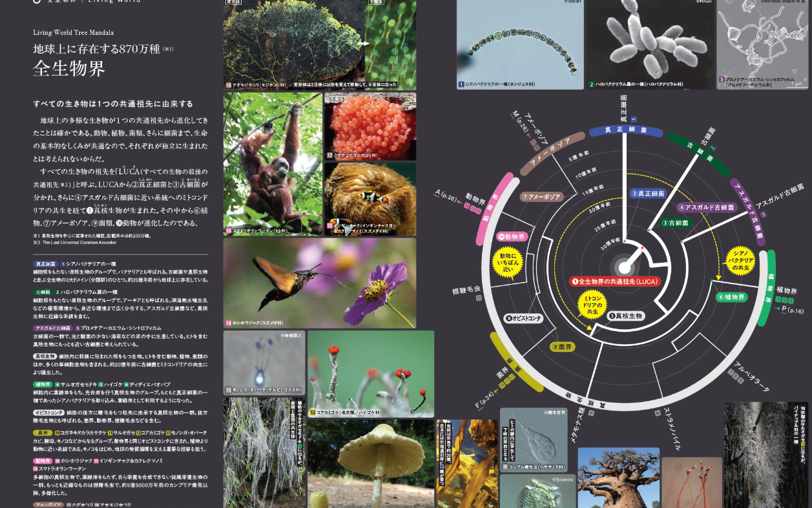Click heading すべての生き物は1つの共通祖先に由来する
The height and width of the screenshot is (508, 812).
[113, 104]
